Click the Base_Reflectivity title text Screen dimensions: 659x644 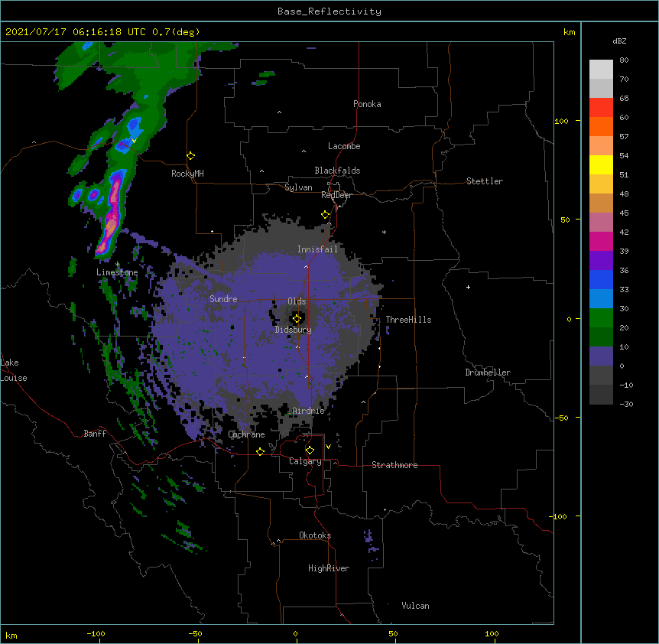329,11
